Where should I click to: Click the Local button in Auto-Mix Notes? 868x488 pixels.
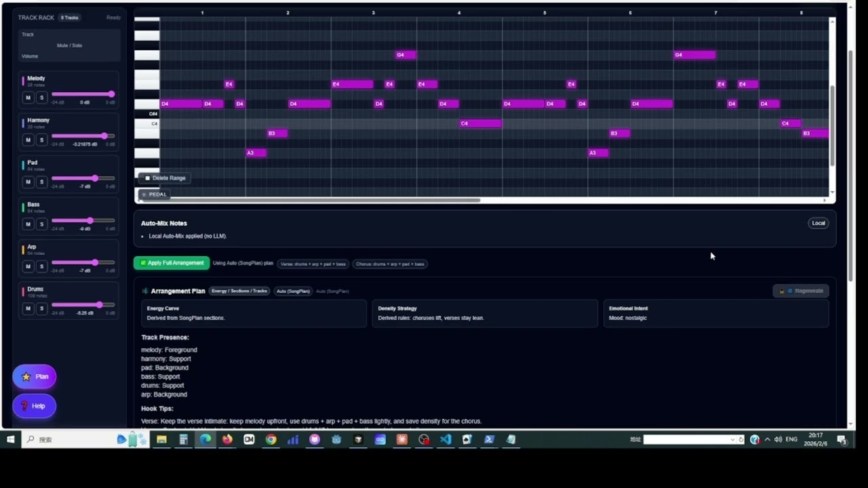(x=818, y=223)
